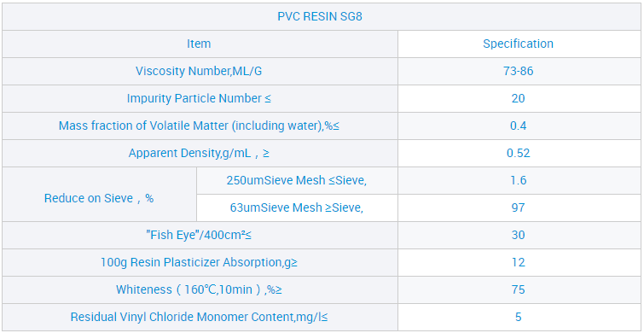This screenshot has width=644, height=333.
Task: Select the apparent density value 0.52
Action: (x=518, y=154)
